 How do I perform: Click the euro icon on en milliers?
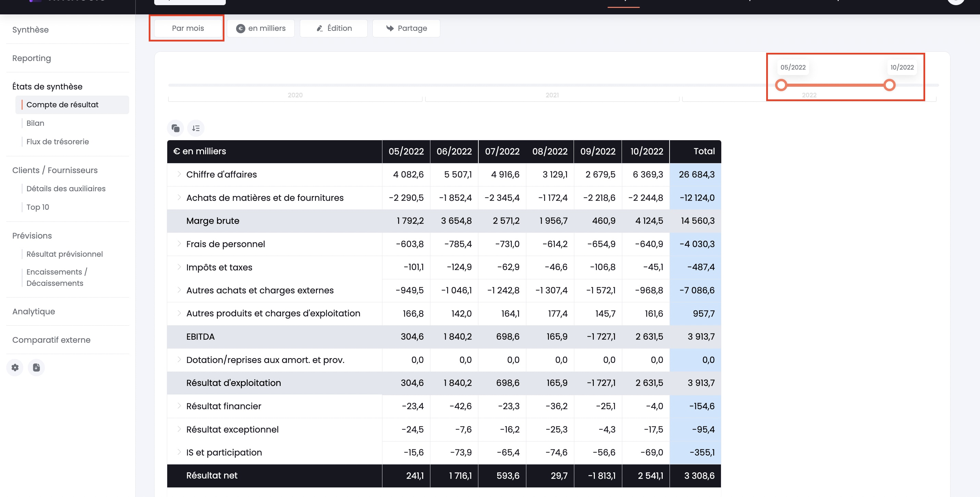click(241, 28)
